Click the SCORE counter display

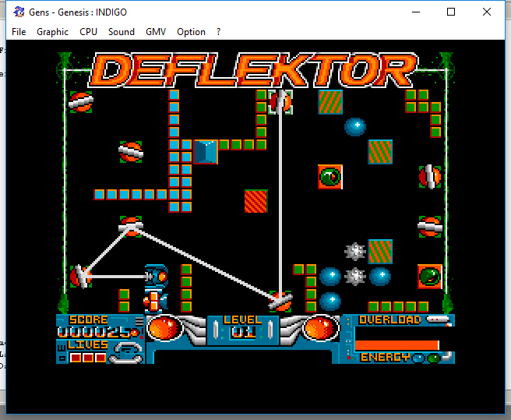coord(98,332)
